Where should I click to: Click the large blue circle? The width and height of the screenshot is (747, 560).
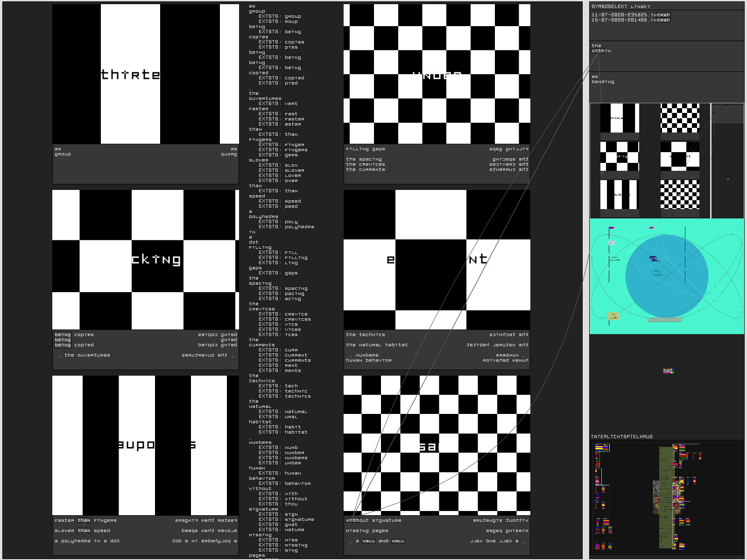point(667,276)
